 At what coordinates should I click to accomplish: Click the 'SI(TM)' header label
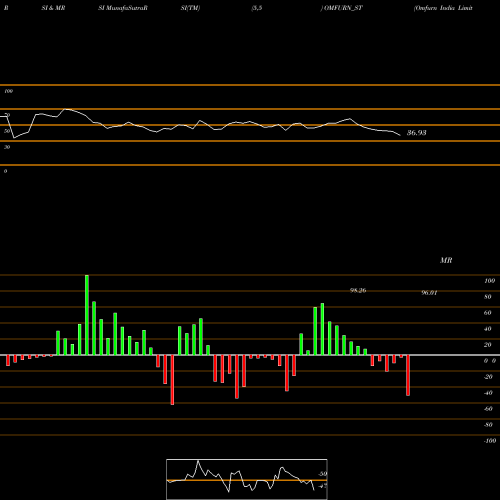pos(190,8)
